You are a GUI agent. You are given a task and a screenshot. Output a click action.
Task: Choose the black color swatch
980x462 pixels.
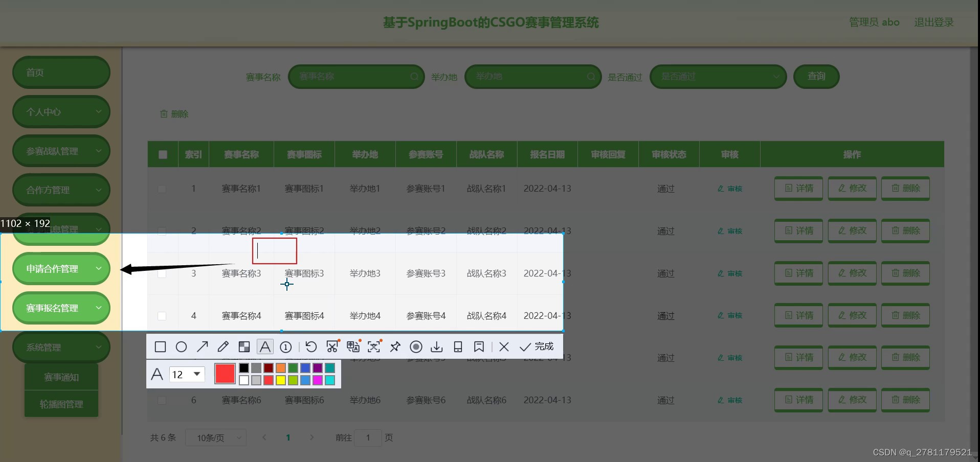coord(244,368)
